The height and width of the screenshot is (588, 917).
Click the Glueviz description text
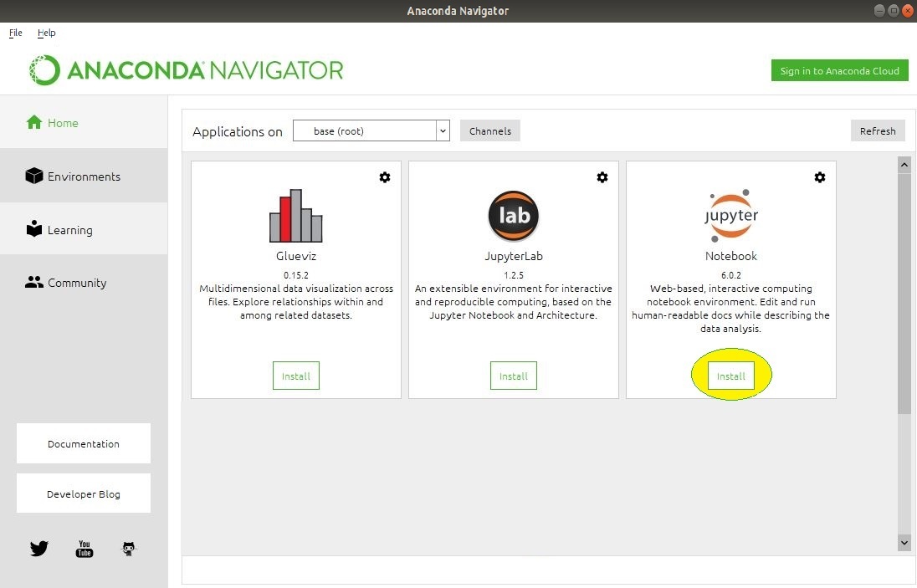[296, 302]
